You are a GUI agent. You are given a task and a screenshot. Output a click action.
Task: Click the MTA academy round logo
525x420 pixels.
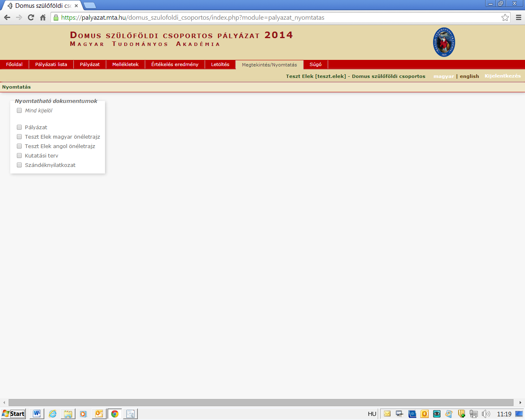(444, 42)
